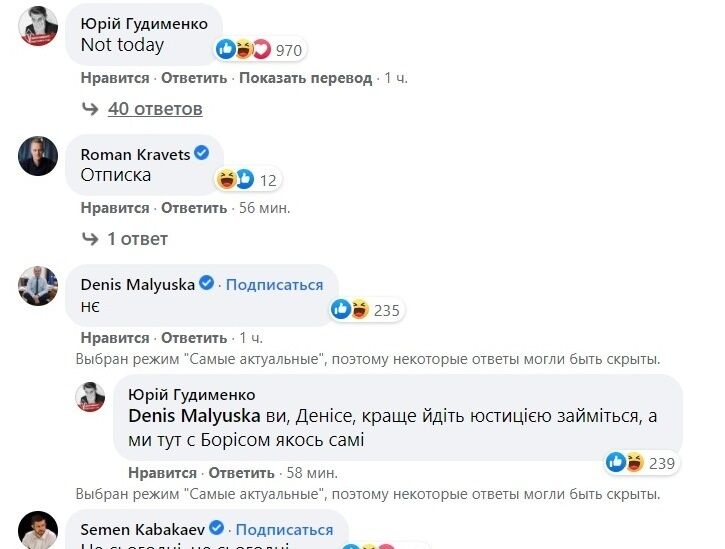
Task: Open the reactions showing 235 on Denis's comment
Action: [x=365, y=310]
